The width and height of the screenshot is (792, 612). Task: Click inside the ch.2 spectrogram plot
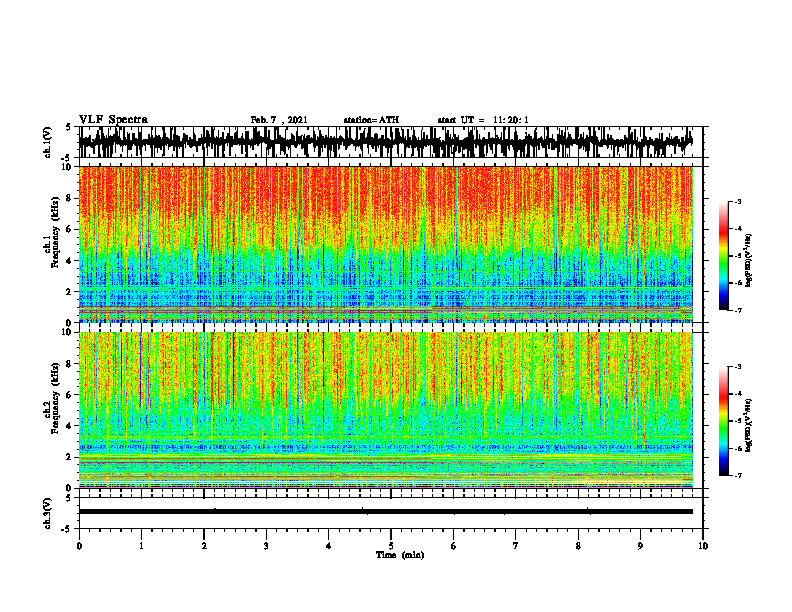click(386, 410)
